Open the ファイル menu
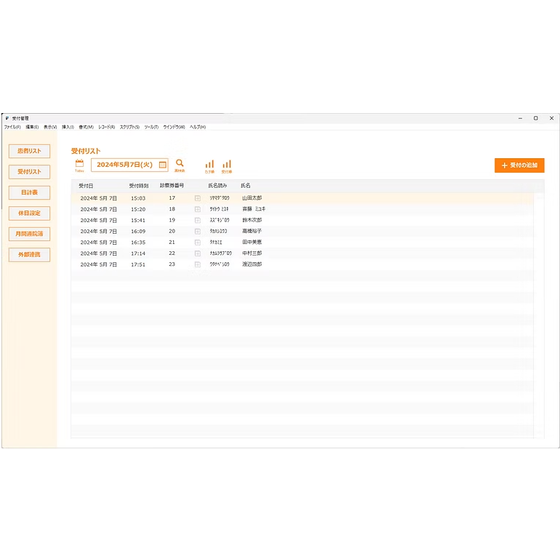Viewport: 560px width, 560px height. (12, 127)
